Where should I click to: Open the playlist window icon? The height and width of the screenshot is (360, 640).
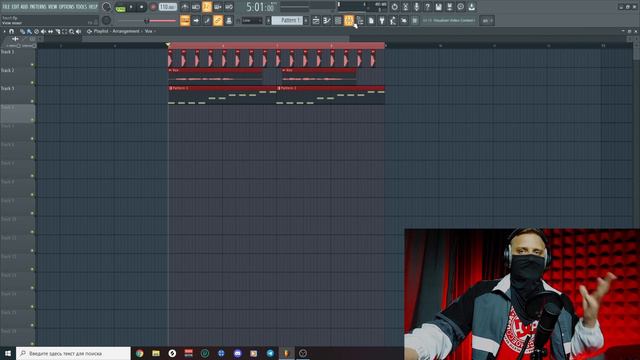click(x=316, y=20)
